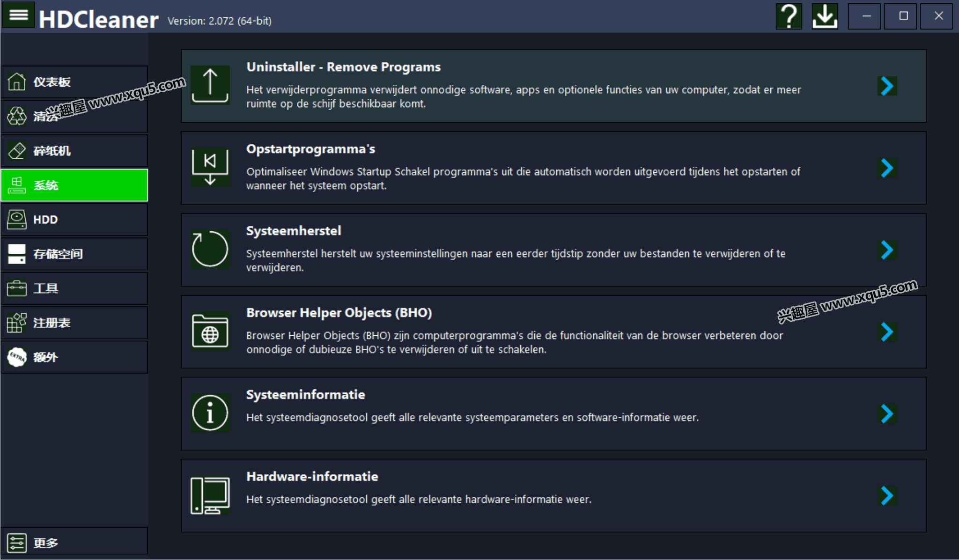Image resolution: width=959 pixels, height=560 pixels.
Task: Click the Systeemherstel circular restore icon
Action: (x=210, y=249)
